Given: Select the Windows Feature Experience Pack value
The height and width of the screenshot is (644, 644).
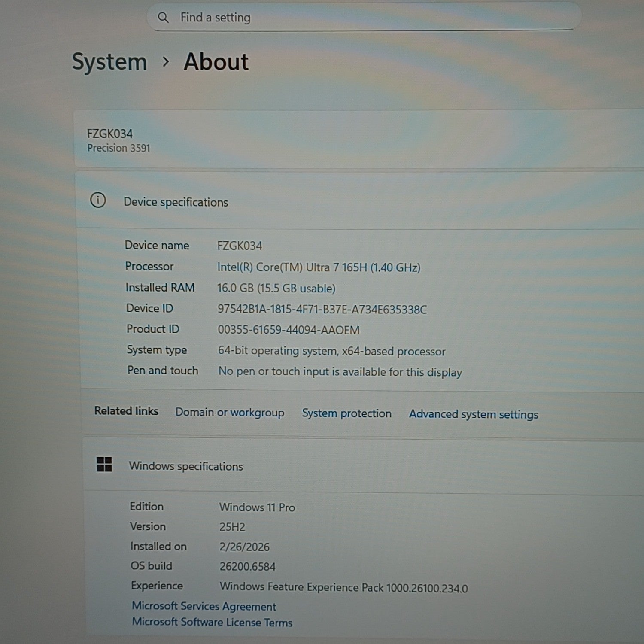Looking at the screenshot, I should coord(344,587).
